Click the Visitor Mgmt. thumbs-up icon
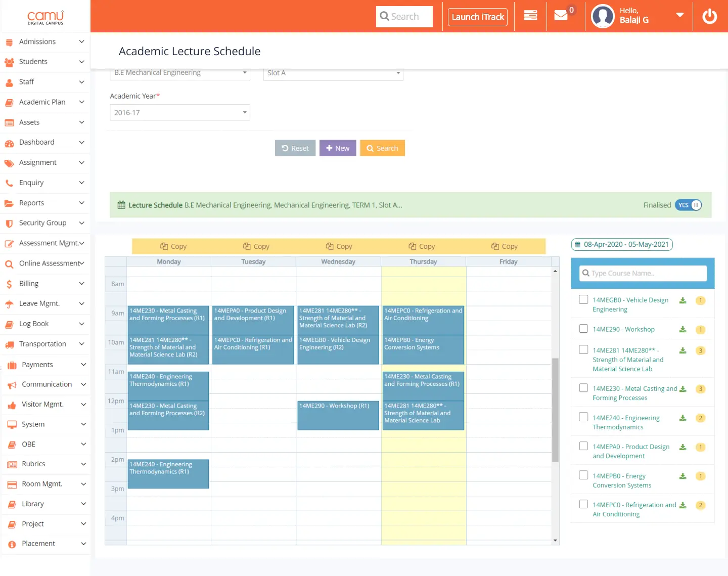The width and height of the screenshot is (728, 576). click(12, 405)
